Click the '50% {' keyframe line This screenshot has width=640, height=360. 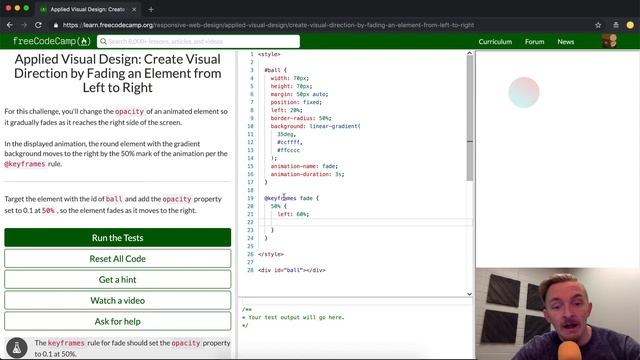point(279,206)
